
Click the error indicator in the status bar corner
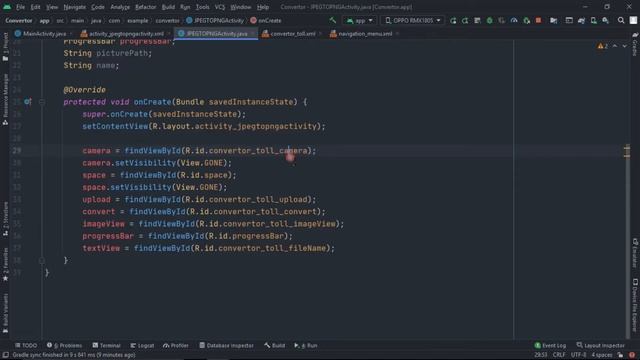[x=632, y=355]
